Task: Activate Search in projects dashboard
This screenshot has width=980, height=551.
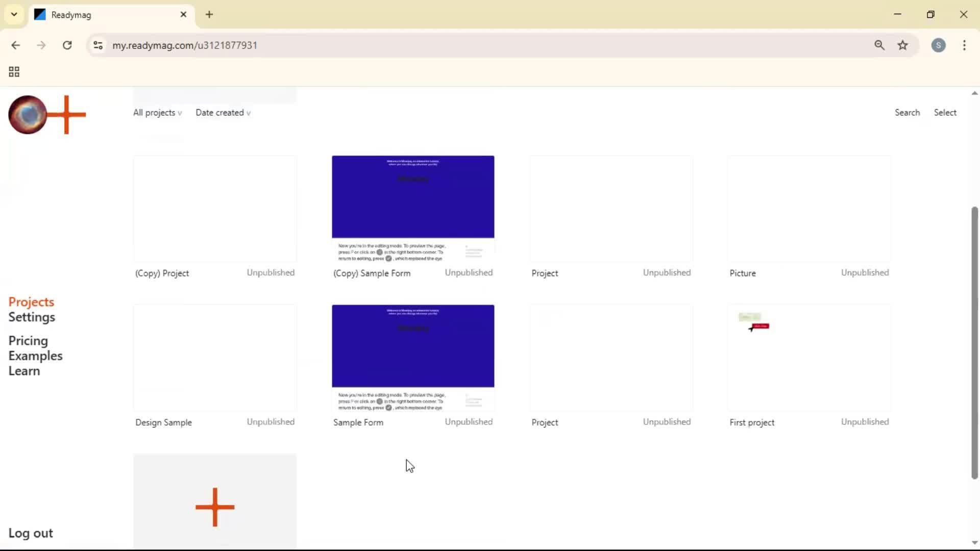Action: pyautogui.click(x=907, y=112)
